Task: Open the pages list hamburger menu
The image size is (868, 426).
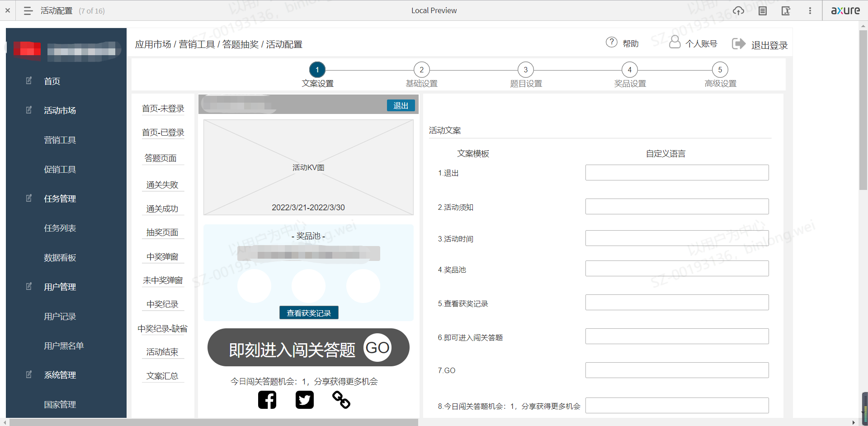Action: [x=28, y=11]
